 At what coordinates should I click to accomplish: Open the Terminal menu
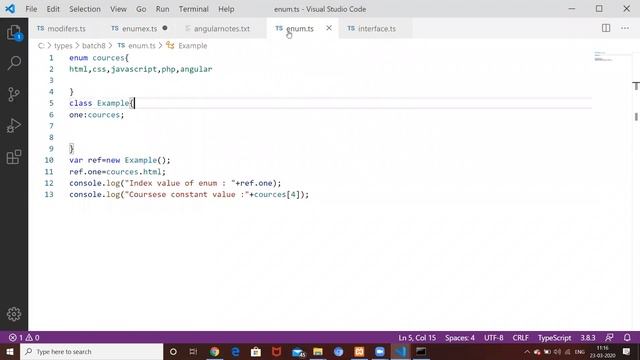[x=193, y=9]
